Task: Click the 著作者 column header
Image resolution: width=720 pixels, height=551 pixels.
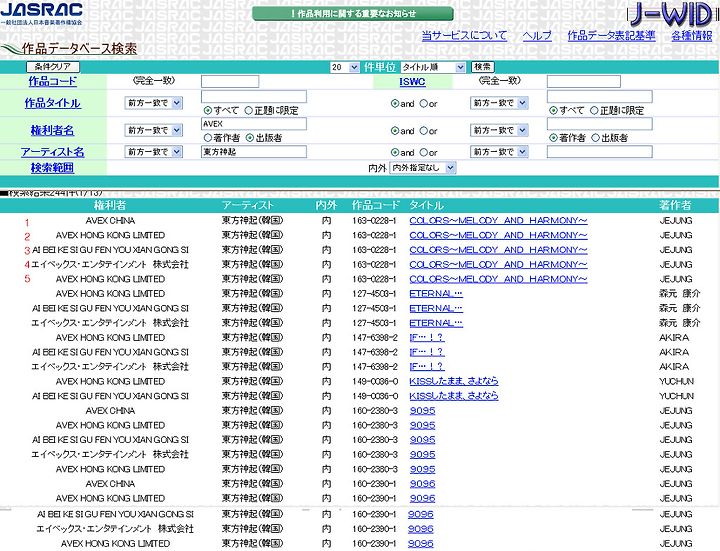Action: 675,205
